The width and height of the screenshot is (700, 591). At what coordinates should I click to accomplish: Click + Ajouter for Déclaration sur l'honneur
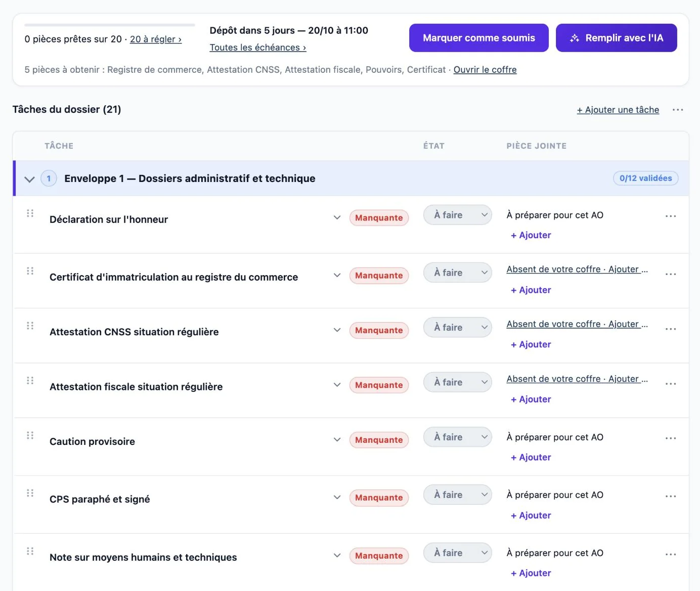(x=531, y=235)
